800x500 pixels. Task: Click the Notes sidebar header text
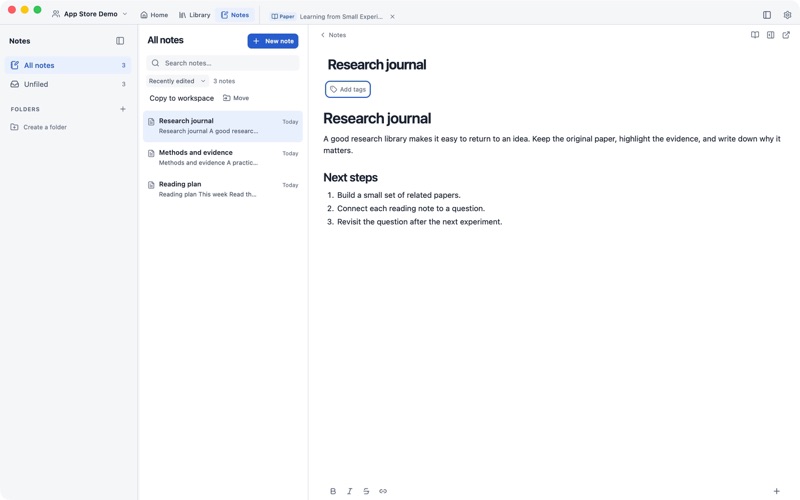[19, 41]
